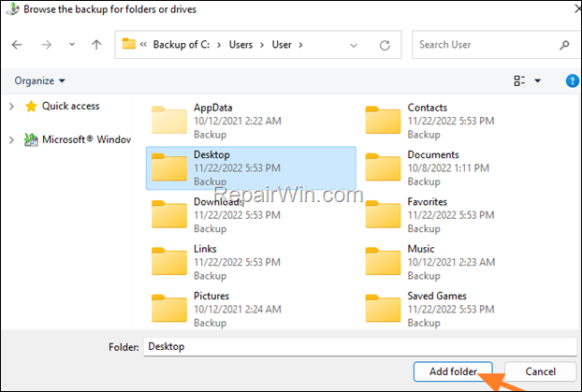The height and width of the screenshot is (392, 582).
Task: Click AppData's date '10/12/2021 2:22 AM'
Action: pyautogui.click(x=237, y=121)
